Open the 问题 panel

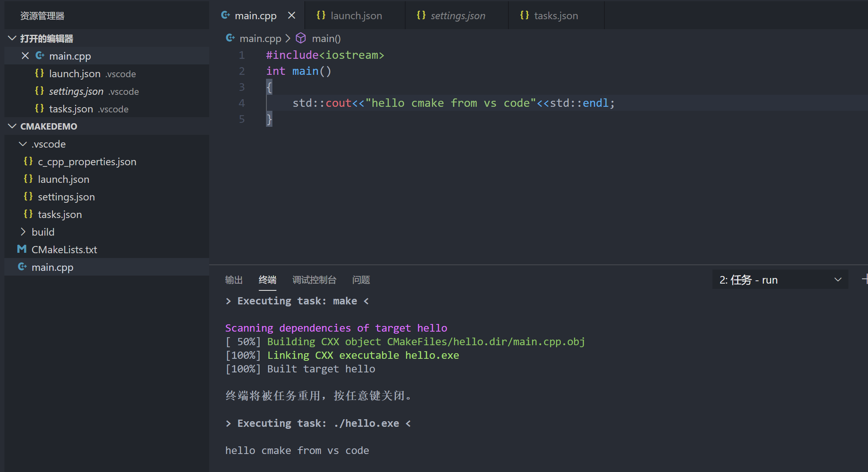(360, 280)
